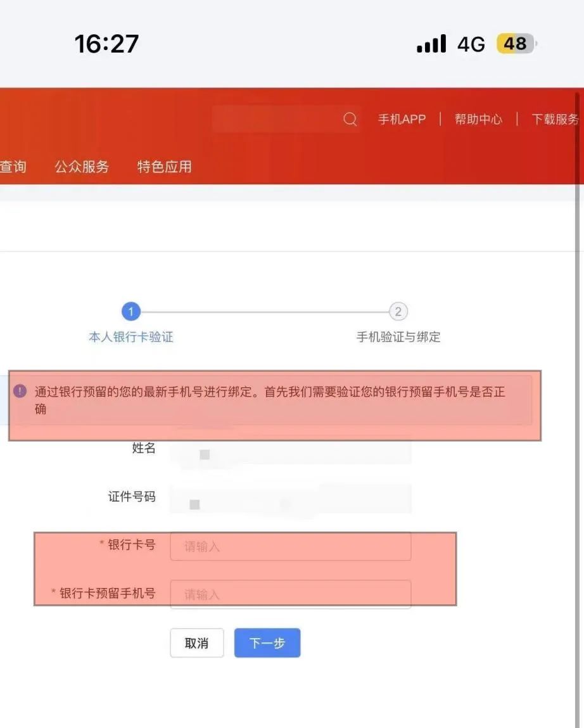Select the 特色应用 menu item
The image size is (584, 728).
click(164, 167)
